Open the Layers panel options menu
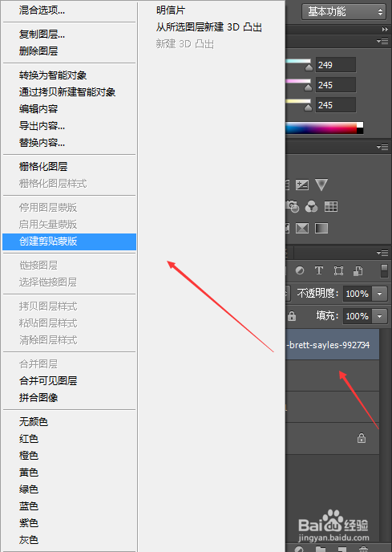Viewport: 392px width, 552px height. point(382,253)
